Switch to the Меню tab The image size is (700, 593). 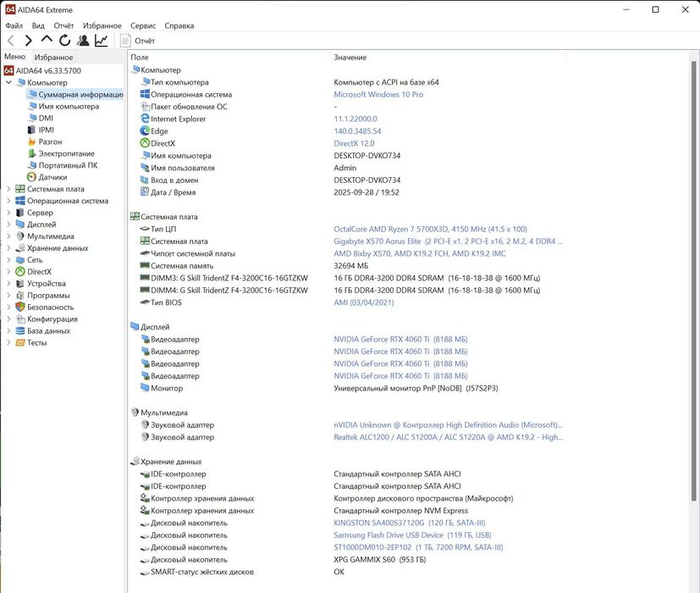[14, 57]
